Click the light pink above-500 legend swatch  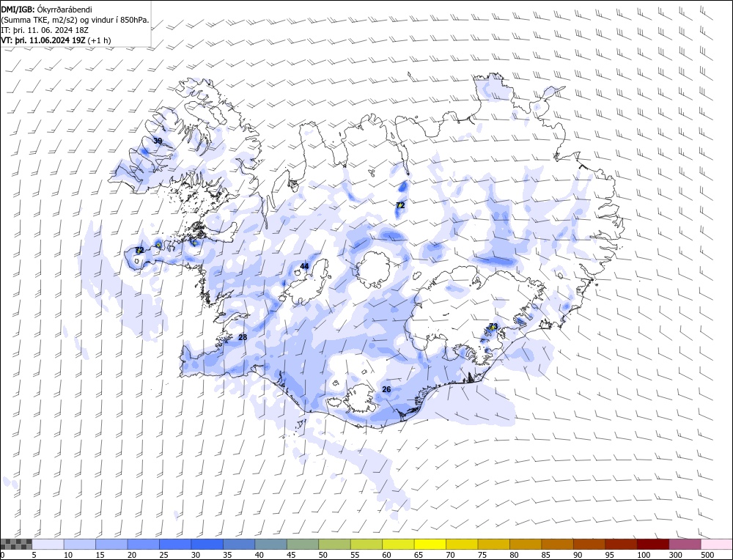point(716,544)
